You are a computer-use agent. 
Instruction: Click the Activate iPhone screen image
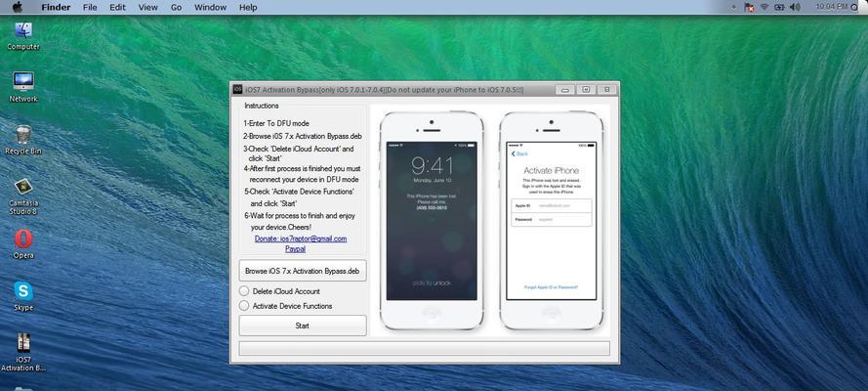(552, 220)
